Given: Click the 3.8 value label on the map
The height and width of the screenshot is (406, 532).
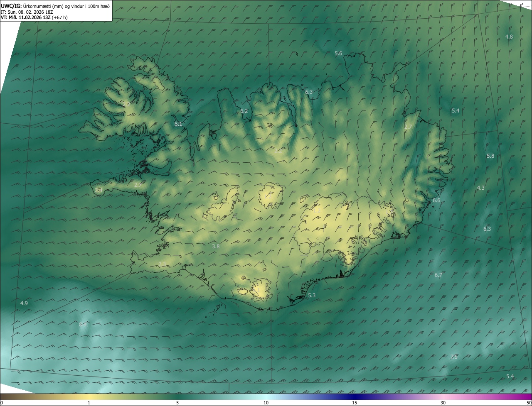Looking at the screenshot, I should pyautogui.click(x=216, y=246).
